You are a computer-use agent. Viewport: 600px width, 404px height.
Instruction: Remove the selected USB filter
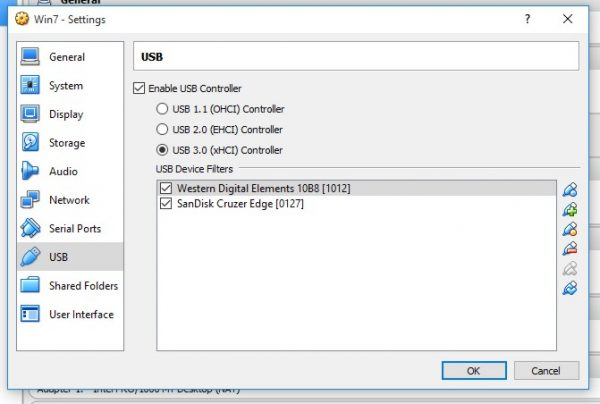tap(570, 249)
